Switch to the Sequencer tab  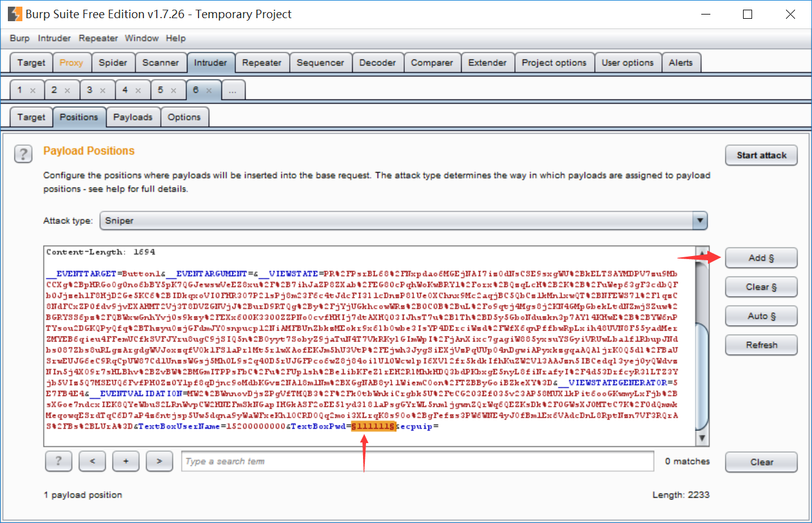click(321, 63)
